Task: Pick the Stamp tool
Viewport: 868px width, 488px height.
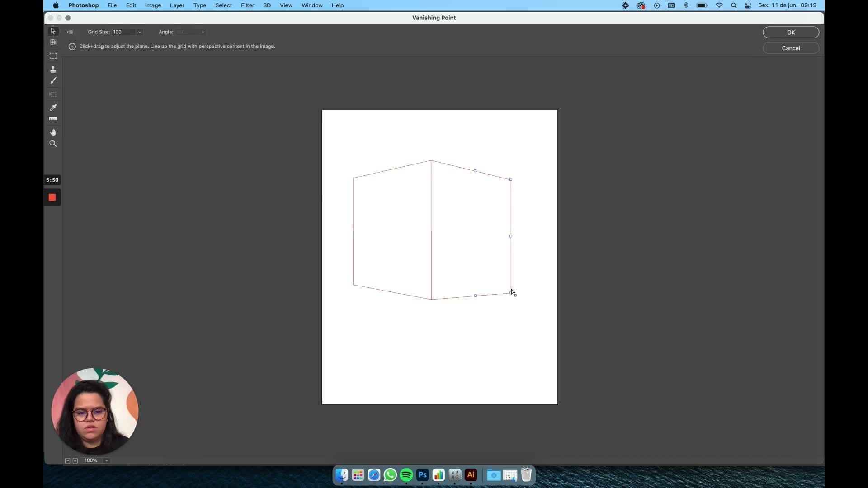Action: (53, 69)
